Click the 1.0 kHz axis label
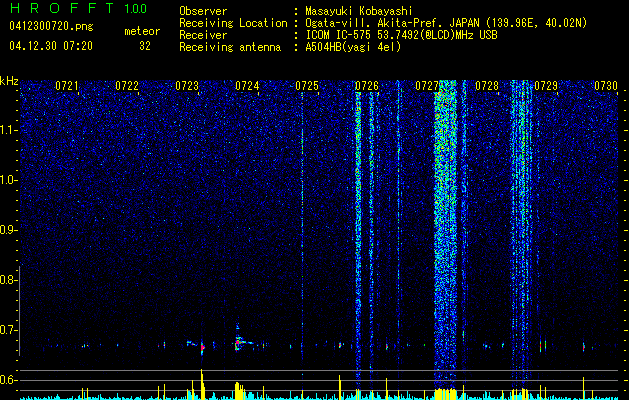The width and height of the screenshot is (629, 400). click(8, 180)
